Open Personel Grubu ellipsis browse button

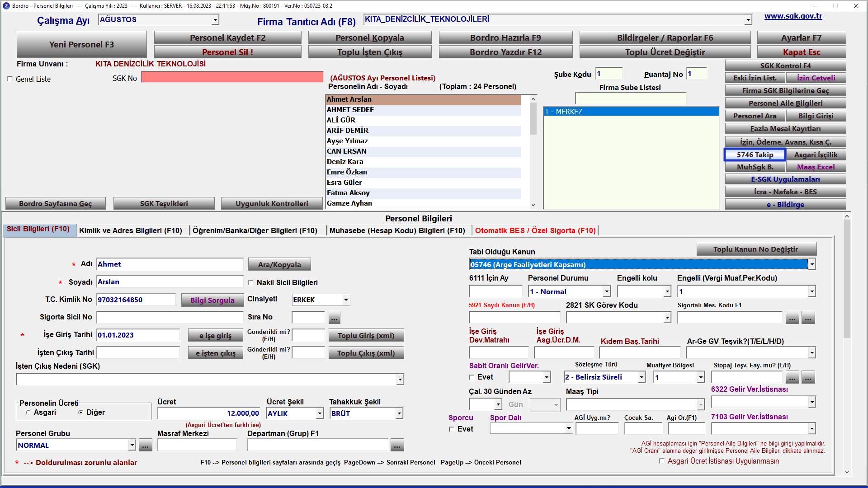click(x=145, y=446)
